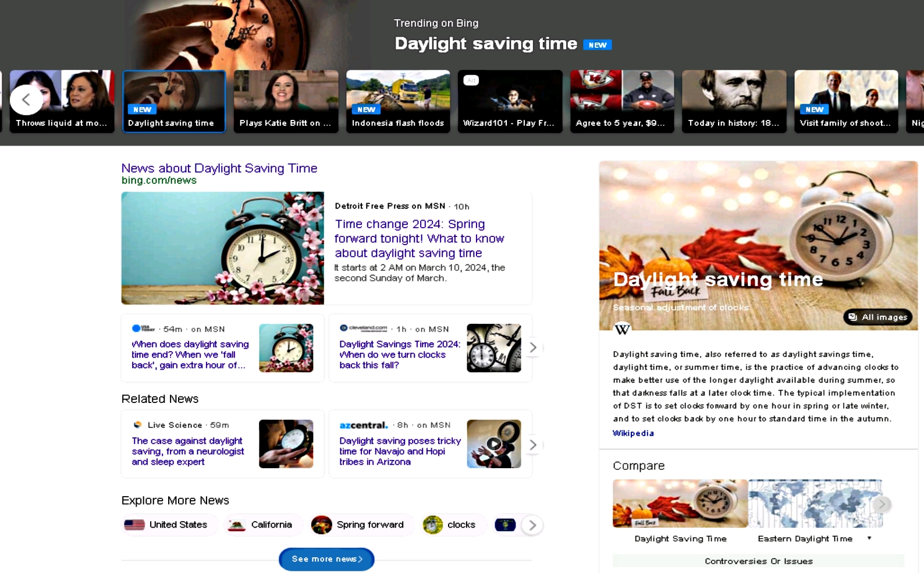Image resolution: width=924 pixels, height=573 pixels.
Task: Open the Wikipedia source link
Action: [633, 433]
